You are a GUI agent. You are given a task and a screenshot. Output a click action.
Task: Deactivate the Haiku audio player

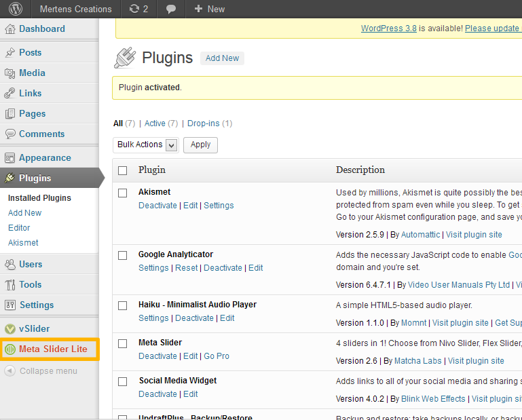coord(194,318)
